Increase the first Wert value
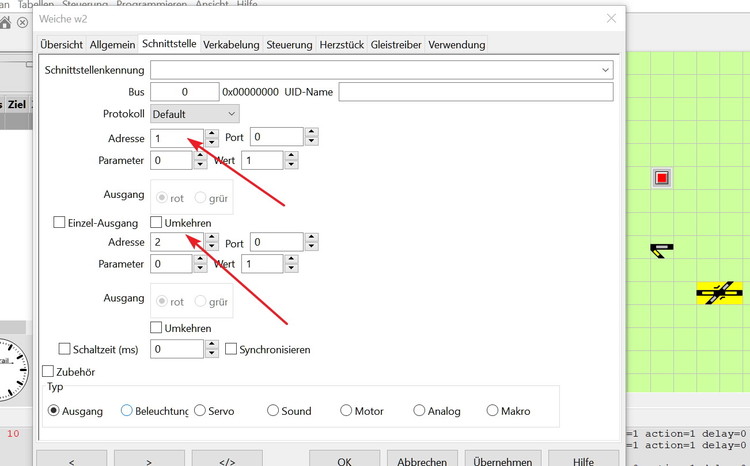 coord(291,155)
